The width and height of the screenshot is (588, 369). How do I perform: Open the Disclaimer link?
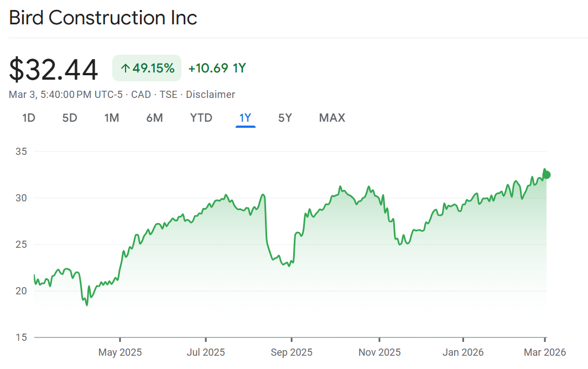(210, 95)
